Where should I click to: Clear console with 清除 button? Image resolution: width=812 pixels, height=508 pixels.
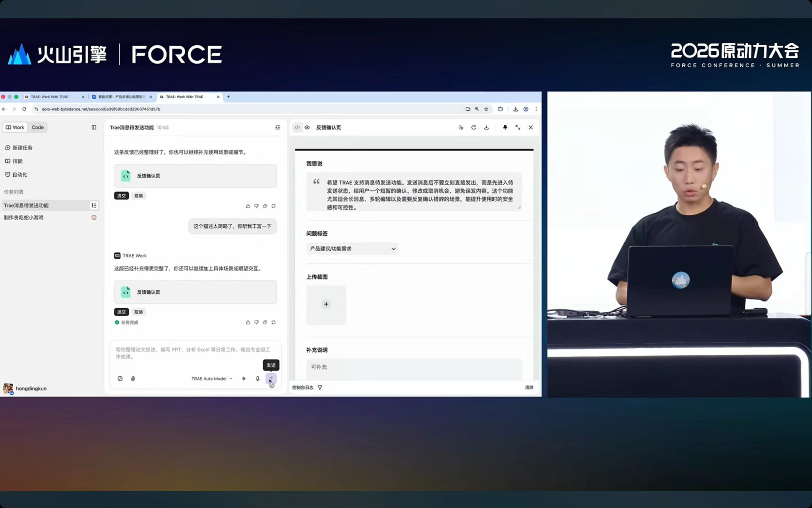click(529, 388)
